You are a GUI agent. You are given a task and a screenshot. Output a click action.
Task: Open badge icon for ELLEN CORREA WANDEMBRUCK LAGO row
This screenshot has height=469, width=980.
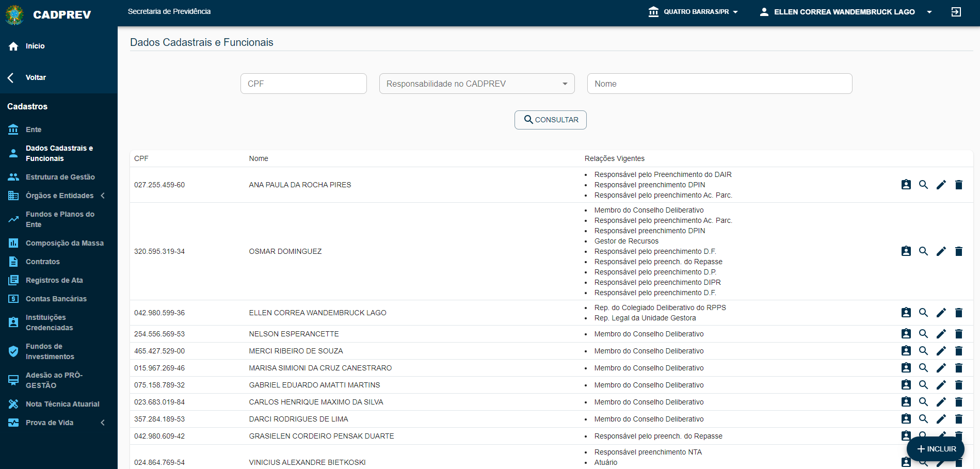click(906, 313)
